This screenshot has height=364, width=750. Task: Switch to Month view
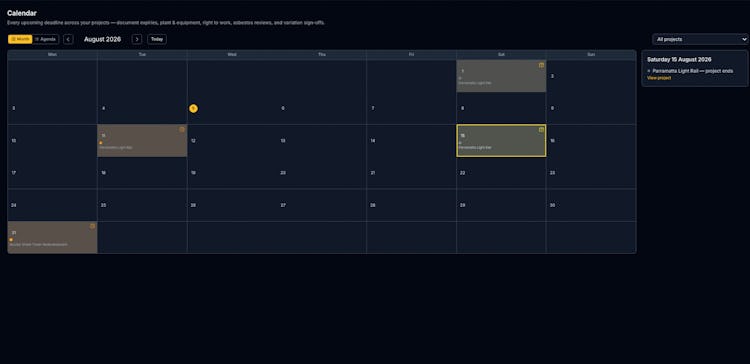[20, 39]
